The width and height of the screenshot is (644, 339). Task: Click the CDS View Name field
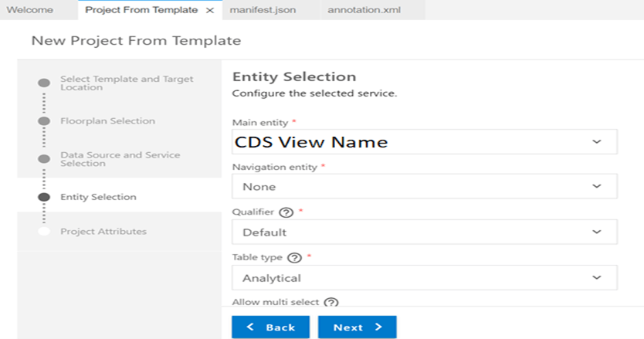click(424, 142)
